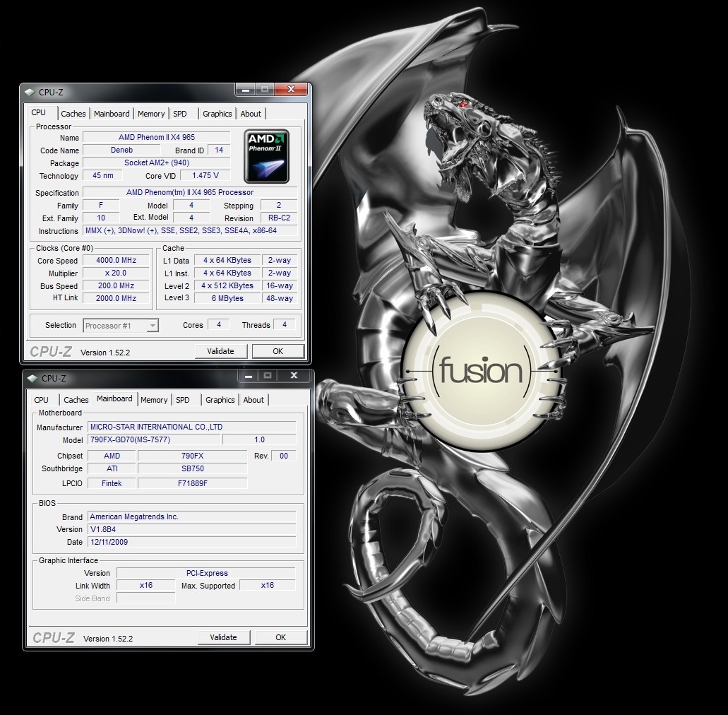Click the HT Link value '2000.0 MHz'
This screenshot has height=715, width=728.
pos(116,298)
